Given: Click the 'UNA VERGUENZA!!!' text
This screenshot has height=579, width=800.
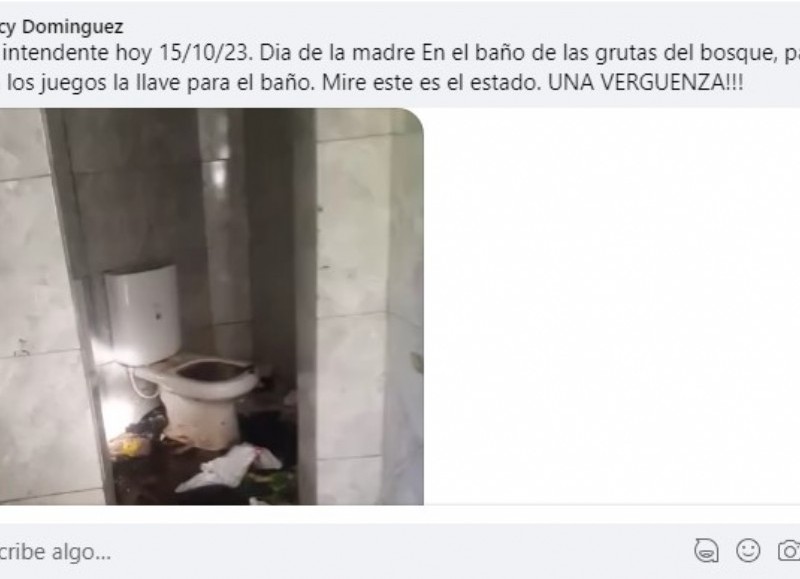Looking at the screenshot, I should [x=645, y=83].
